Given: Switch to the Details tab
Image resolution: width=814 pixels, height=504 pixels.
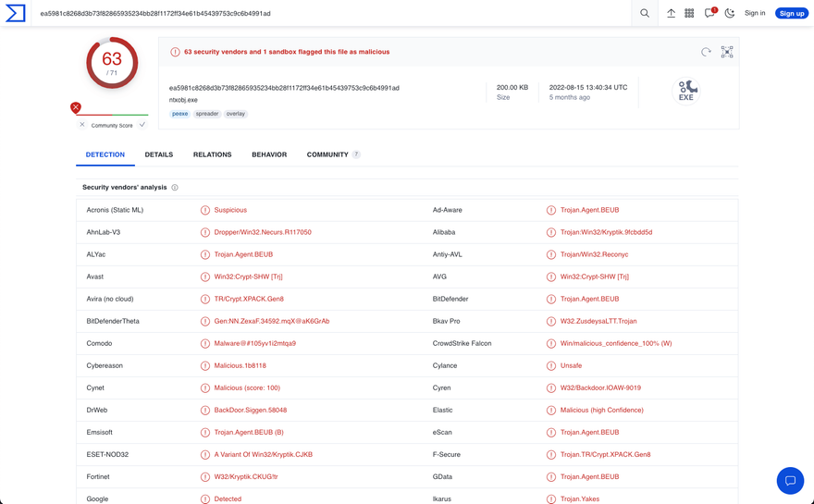Looking at the screenshot, I should coord(159,154).
